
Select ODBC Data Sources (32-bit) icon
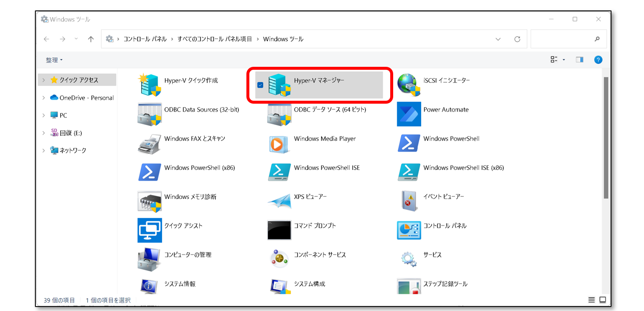[149, 114]
